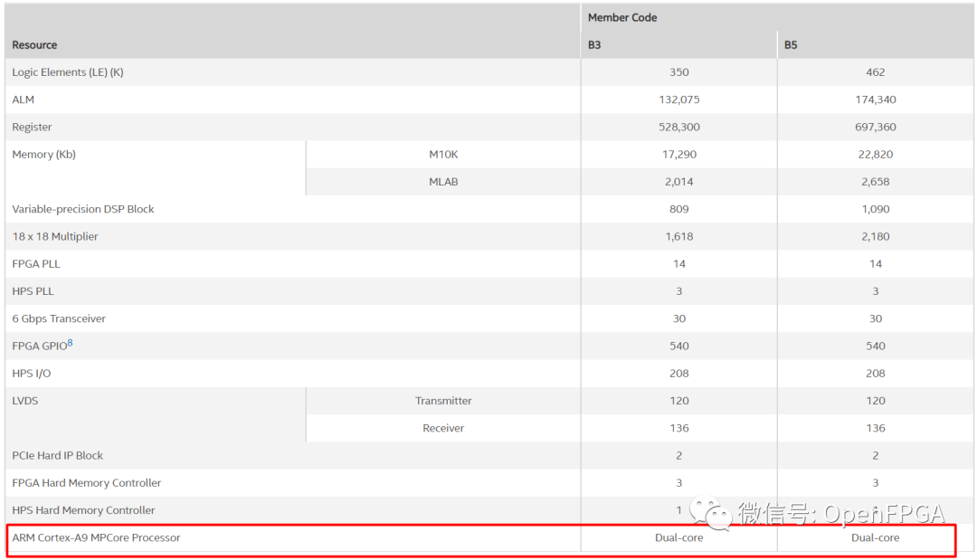Select the MLAB value 2,014

[x=679, y=182]
